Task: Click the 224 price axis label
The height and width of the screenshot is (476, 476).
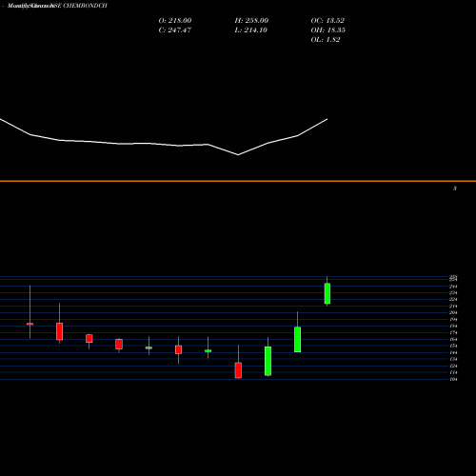Action: [x=453, y=300]
